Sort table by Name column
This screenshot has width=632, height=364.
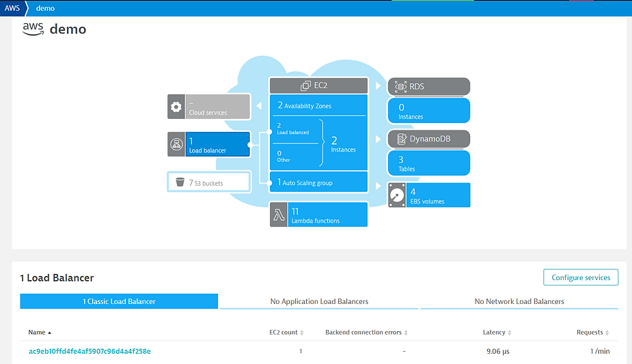pyautogui.click(x=40, y=332)
